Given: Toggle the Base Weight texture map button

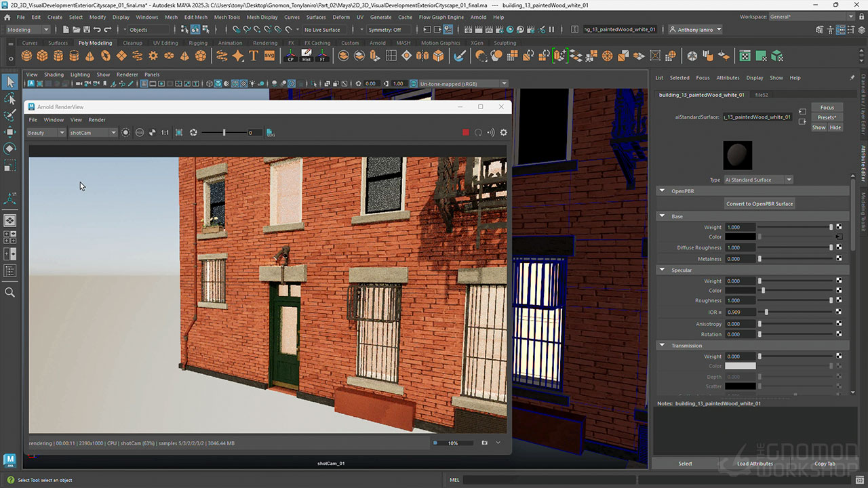Looking at the screenshot, I should click(839, 227).
